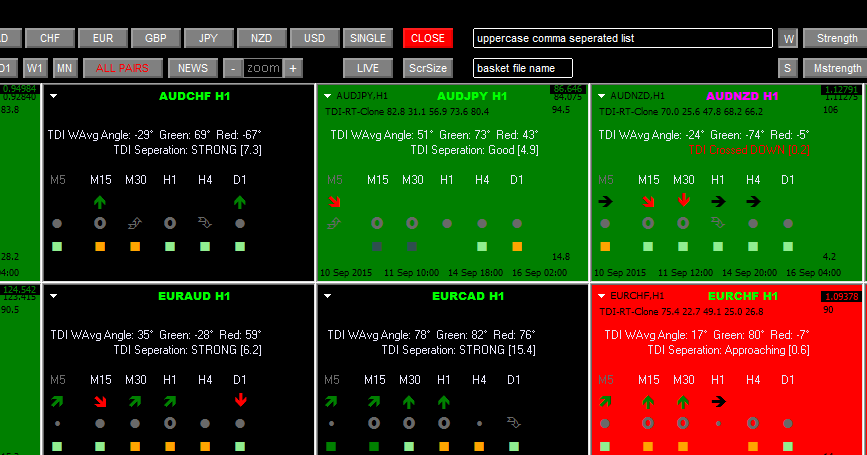
Task: Click TDI Seperation: Approaching [0.6] text
Action: click(728, 350)
